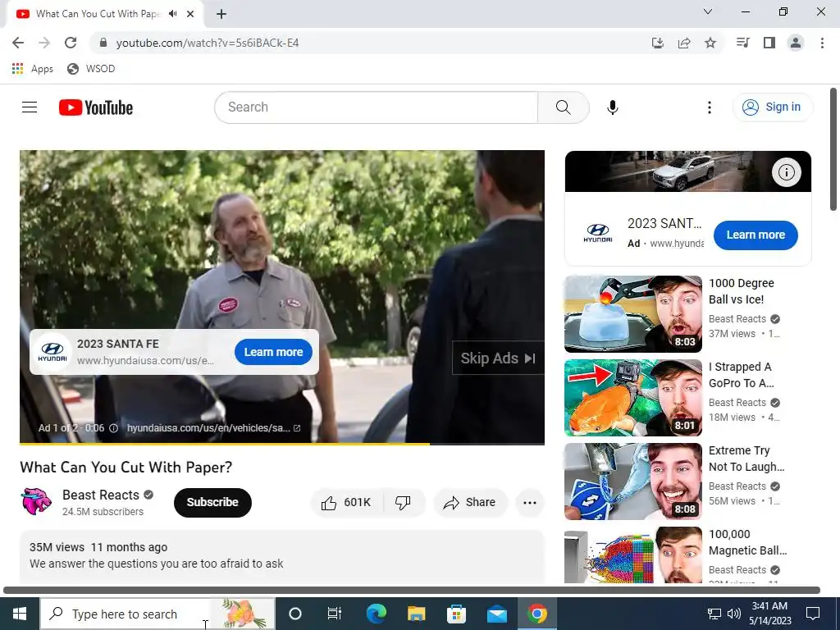Click the ad info icon in sidebar
The height and width of the screenshot is (630, 840).
tap(786, 172)
